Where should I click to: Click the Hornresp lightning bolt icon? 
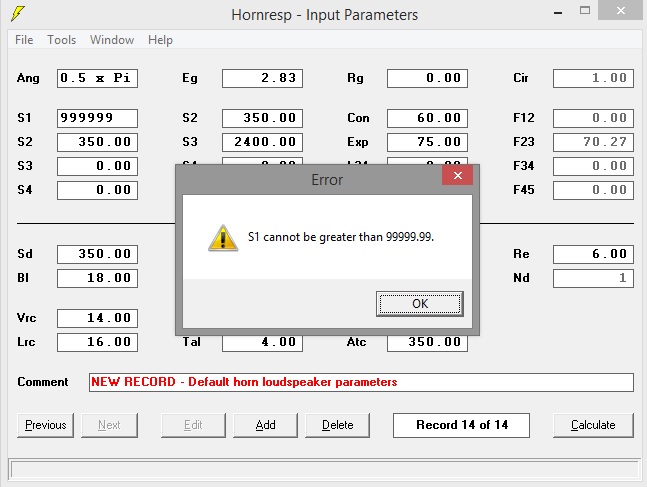tap(18, 13)
